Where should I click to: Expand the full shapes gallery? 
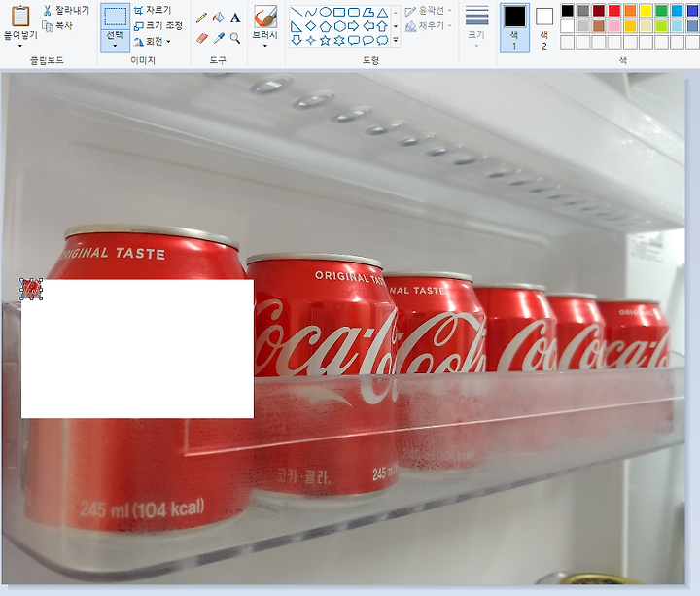coord(396,41)
